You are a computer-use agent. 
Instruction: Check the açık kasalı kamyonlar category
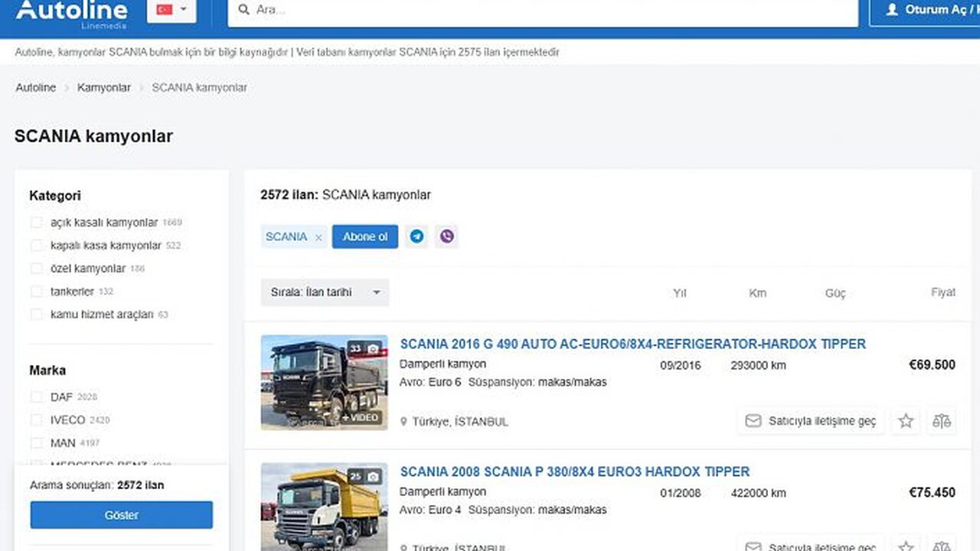36,223
